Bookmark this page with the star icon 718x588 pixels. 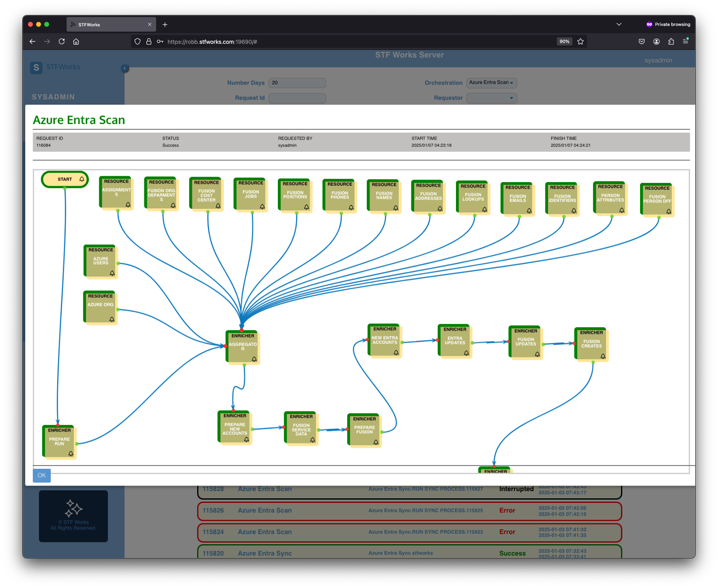[x=581, y=42]
